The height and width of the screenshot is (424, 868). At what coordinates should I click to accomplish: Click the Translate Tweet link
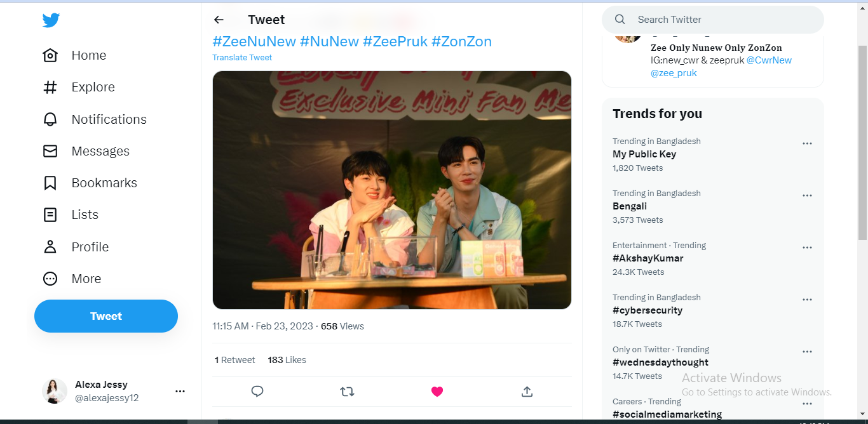242,58
